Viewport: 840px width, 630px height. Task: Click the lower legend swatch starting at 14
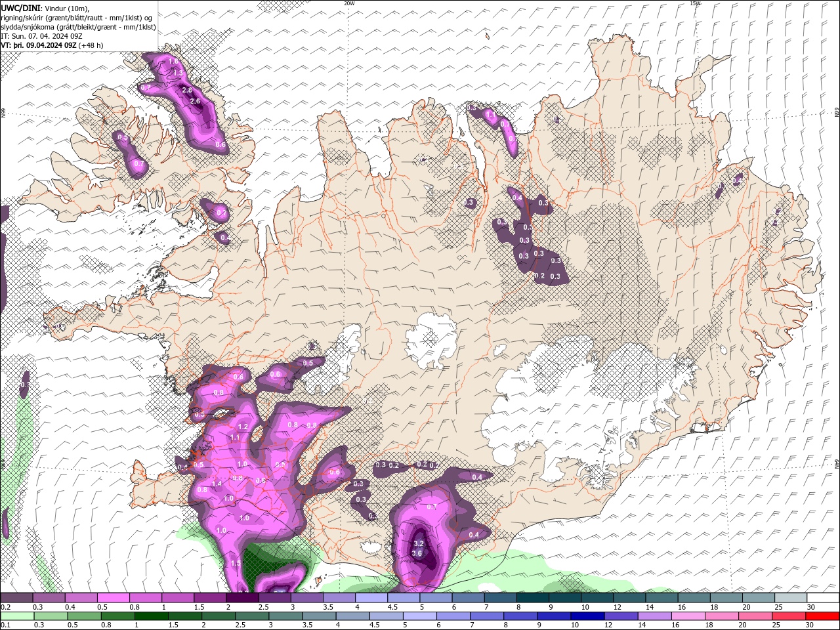point(655,616)
